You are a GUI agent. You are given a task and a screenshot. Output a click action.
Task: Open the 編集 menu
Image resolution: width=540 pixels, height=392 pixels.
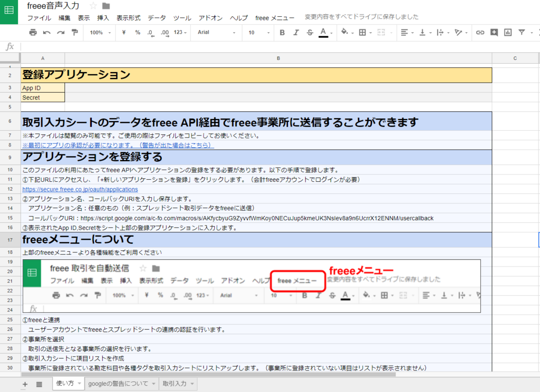click(x=64, y=18)
